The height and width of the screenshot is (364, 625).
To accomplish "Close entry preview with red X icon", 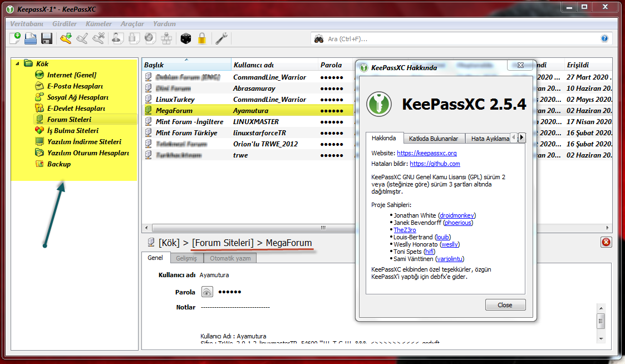I will click(x=606, y=242).
